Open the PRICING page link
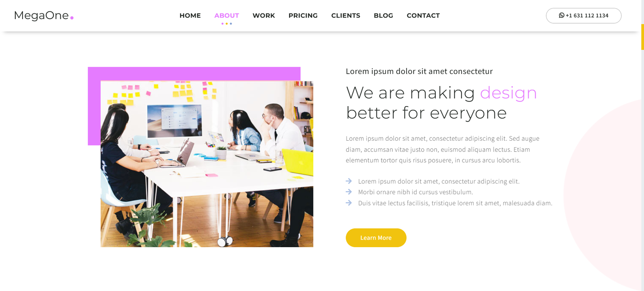 [x=303, y=15]
